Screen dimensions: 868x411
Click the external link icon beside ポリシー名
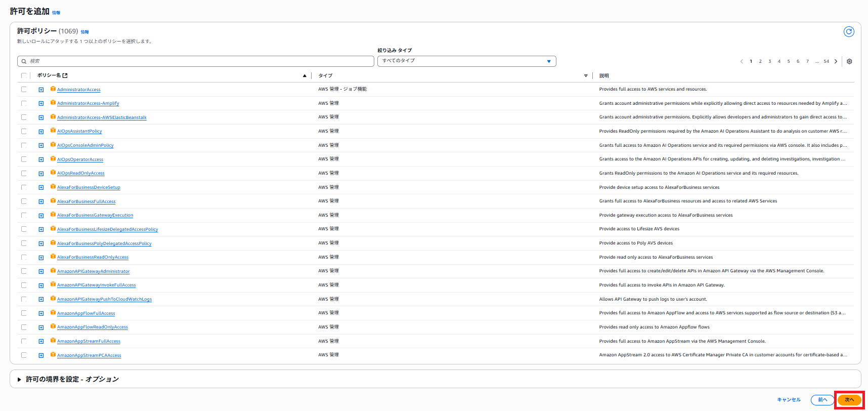tap(65, 75)
